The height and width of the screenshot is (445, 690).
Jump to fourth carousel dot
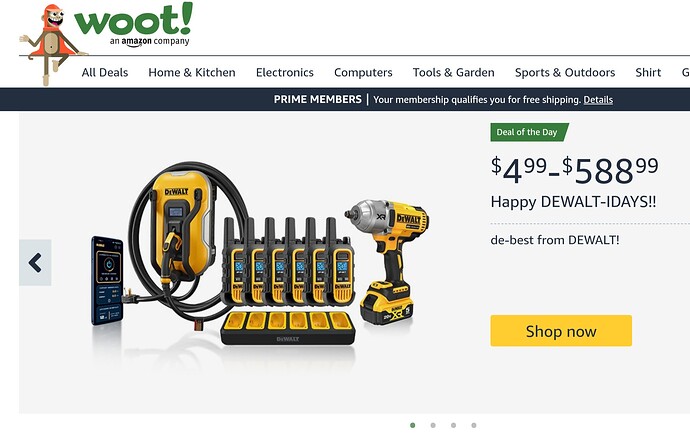tap(473, 425)
